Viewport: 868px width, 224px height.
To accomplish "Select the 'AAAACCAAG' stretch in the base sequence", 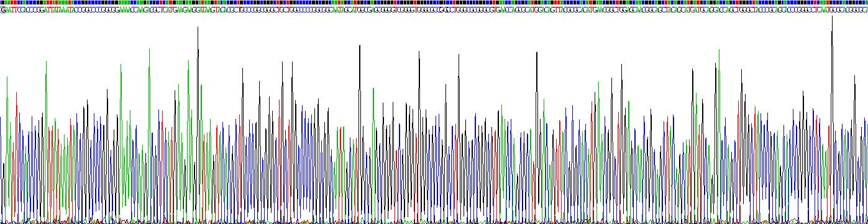I will click(134, 10).
